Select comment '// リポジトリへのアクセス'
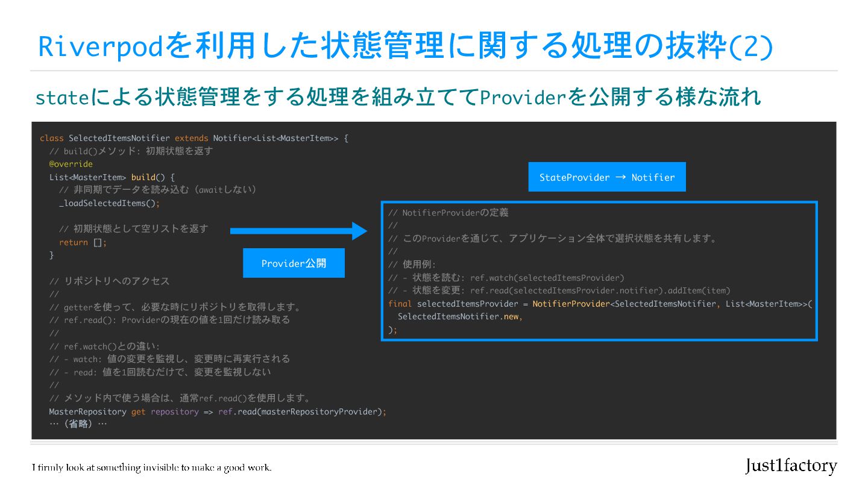868x488 pixels. pyautogui.click(x=109, y=281)
